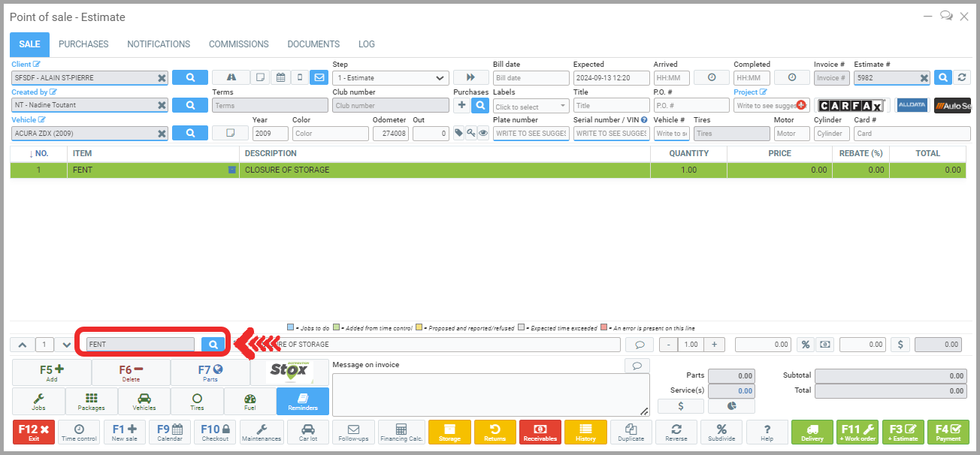Image resolution: width=980 pixels, height=455 pixels.
Task: Open the Financing Calc. calculator
Action: click(401, 432)
